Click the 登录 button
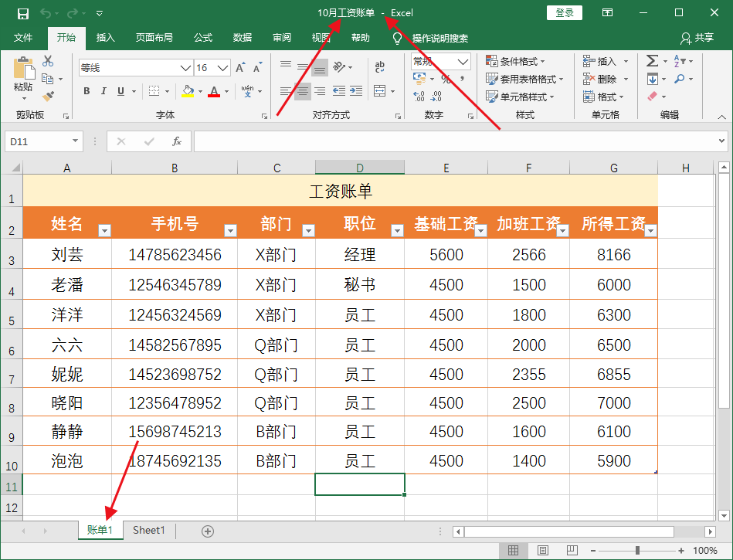This screenshot has height=560, width=733. [x=564, y=12]
